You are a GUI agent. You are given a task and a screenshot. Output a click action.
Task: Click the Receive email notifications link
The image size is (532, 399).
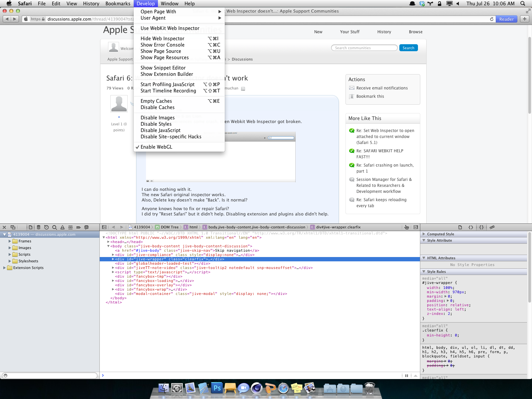[x=382, y=88]
